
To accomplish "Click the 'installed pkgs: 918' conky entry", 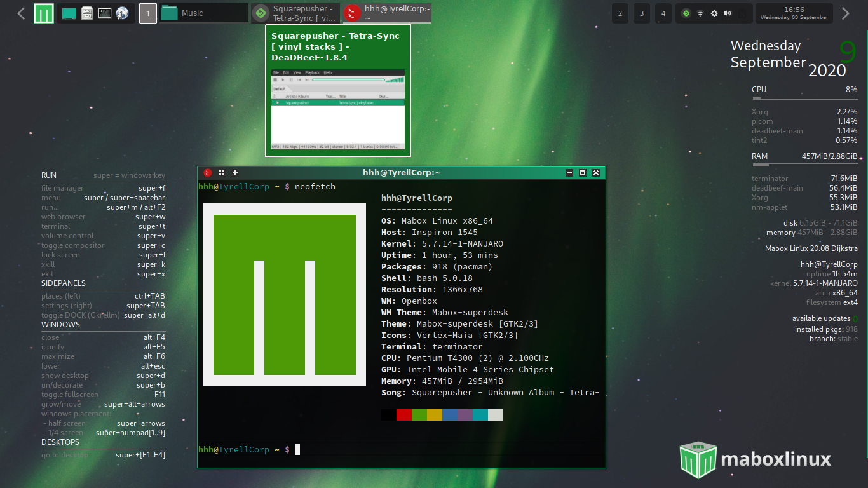I will (x=826, y=329).
